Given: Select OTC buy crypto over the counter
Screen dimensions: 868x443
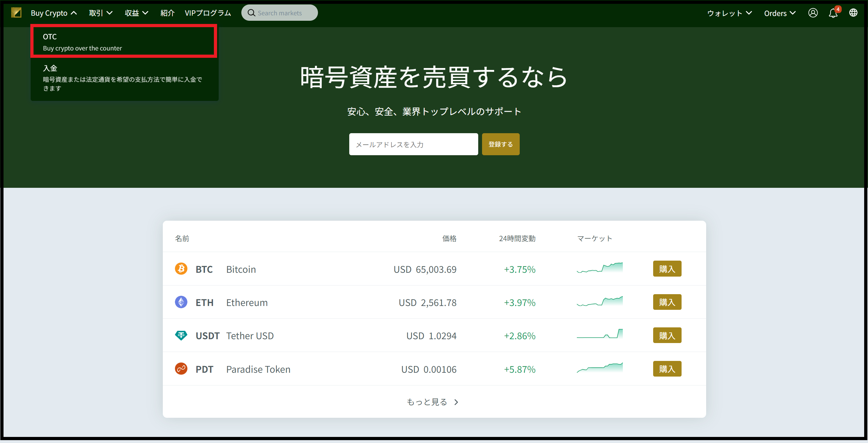Looking at the screenshot, I should pyautogui.click(x=124, y=42).
